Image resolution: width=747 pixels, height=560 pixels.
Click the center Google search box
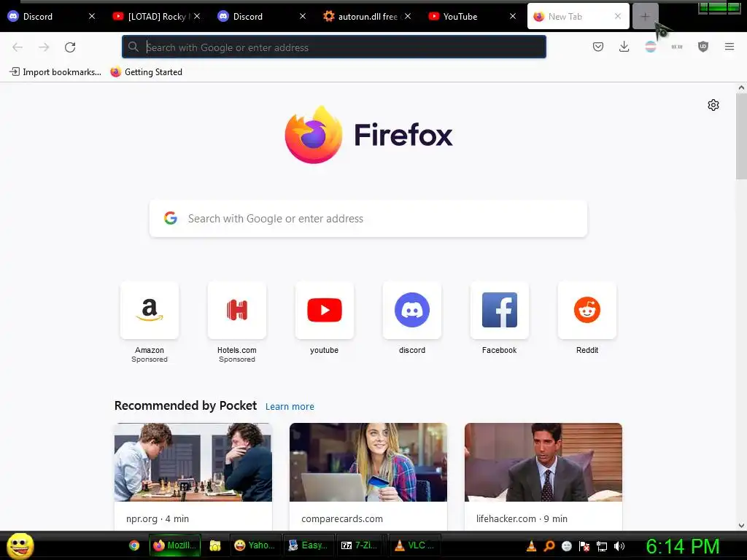click(x=368, y=219)
